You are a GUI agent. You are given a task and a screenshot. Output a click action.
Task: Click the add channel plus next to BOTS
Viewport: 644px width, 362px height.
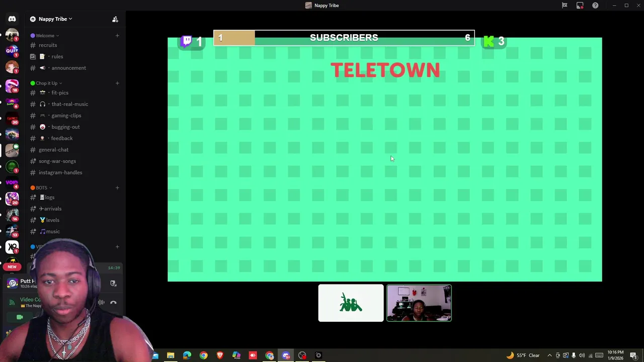117,188
